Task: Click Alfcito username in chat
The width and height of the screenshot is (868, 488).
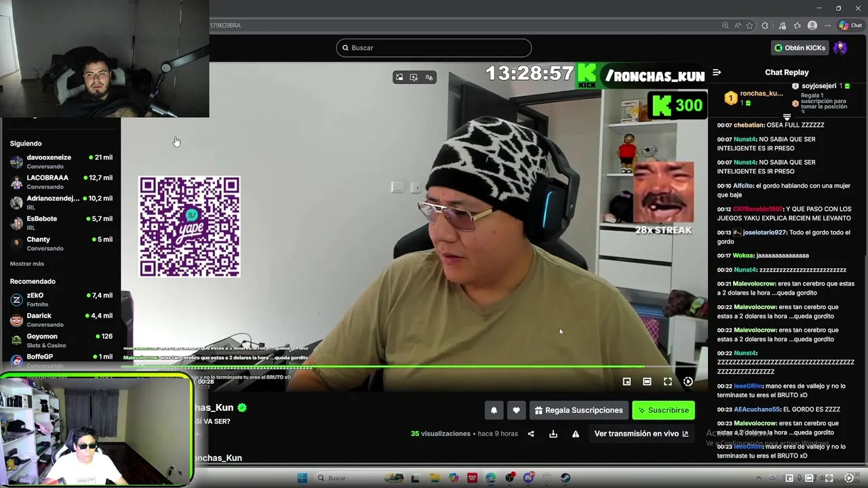Action: (743, 186)
